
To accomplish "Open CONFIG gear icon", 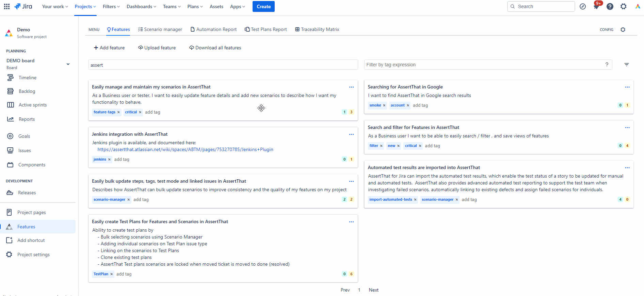I will (623, 30).
